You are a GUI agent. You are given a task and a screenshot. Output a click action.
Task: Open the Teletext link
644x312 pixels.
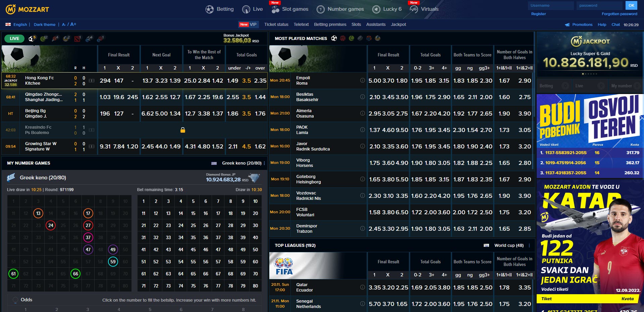(301, 25)
